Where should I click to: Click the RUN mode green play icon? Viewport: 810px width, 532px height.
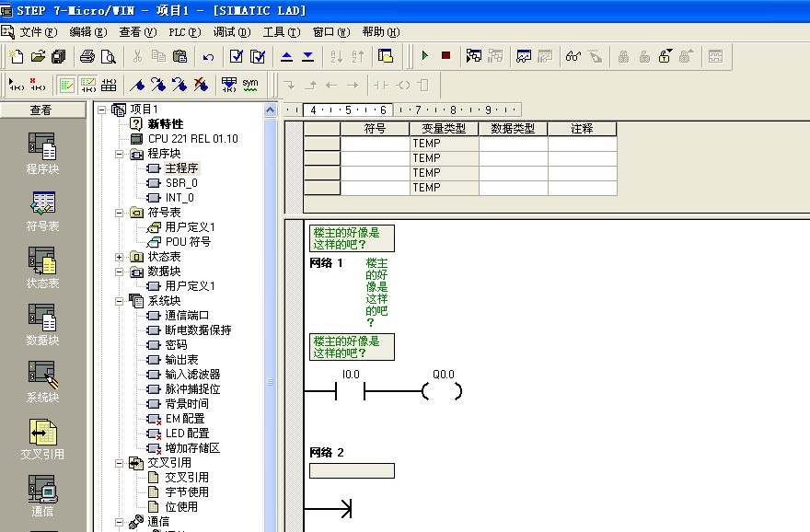[424, 56]
